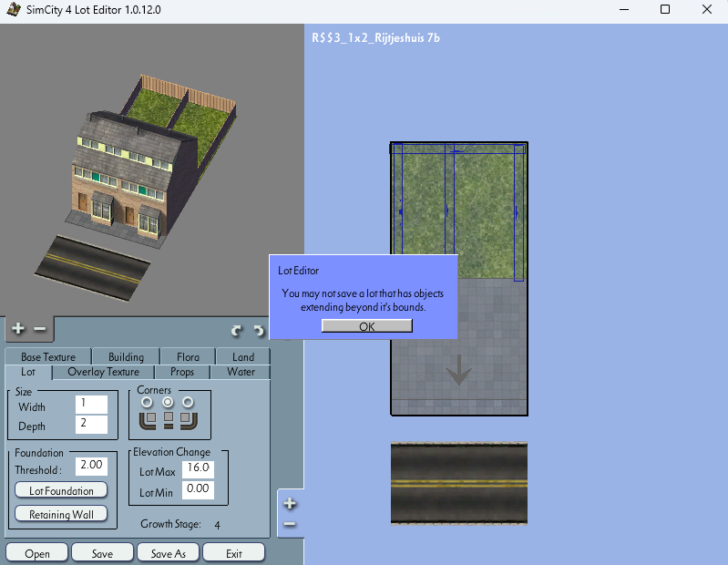Screen dimensions: 728x565
Task: Click the Retaining Wall button
Action: pos(61,514)
